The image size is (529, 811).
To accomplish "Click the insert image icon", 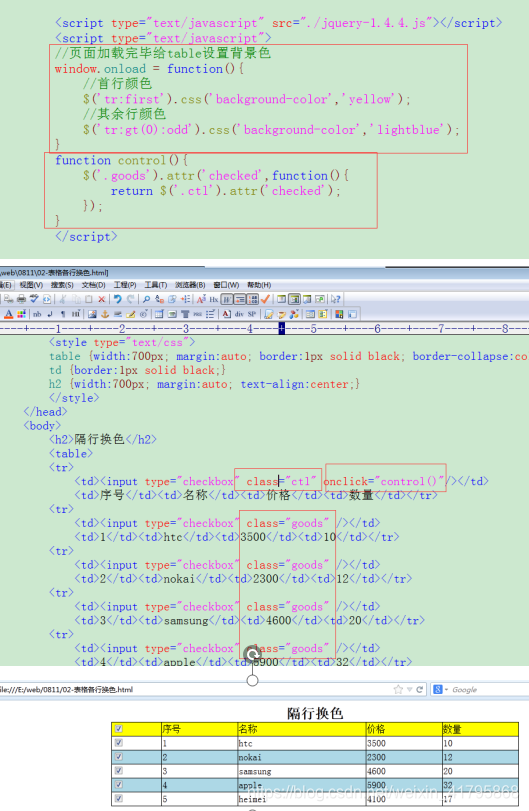I will point(92,314).
